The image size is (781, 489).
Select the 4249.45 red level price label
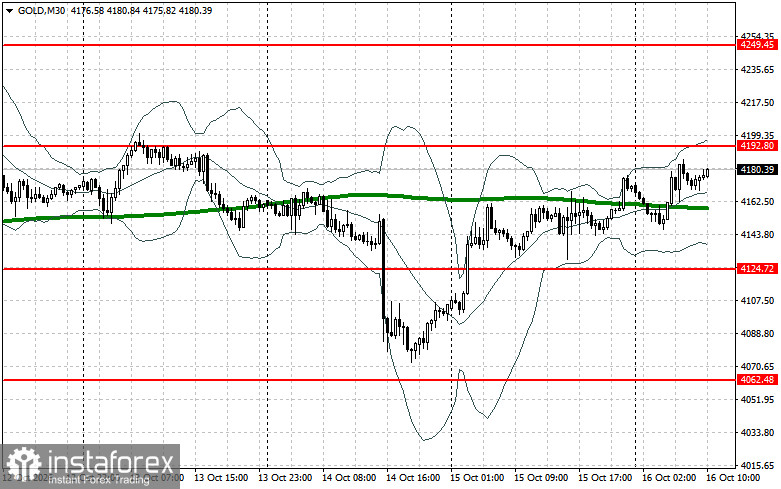coord(757,45)
